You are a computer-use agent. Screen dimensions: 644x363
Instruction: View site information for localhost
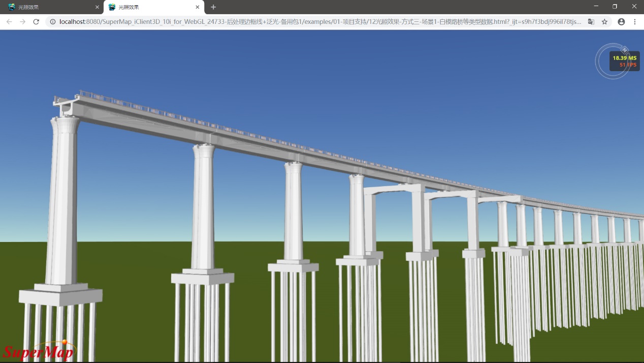click(x=52, y=22)
